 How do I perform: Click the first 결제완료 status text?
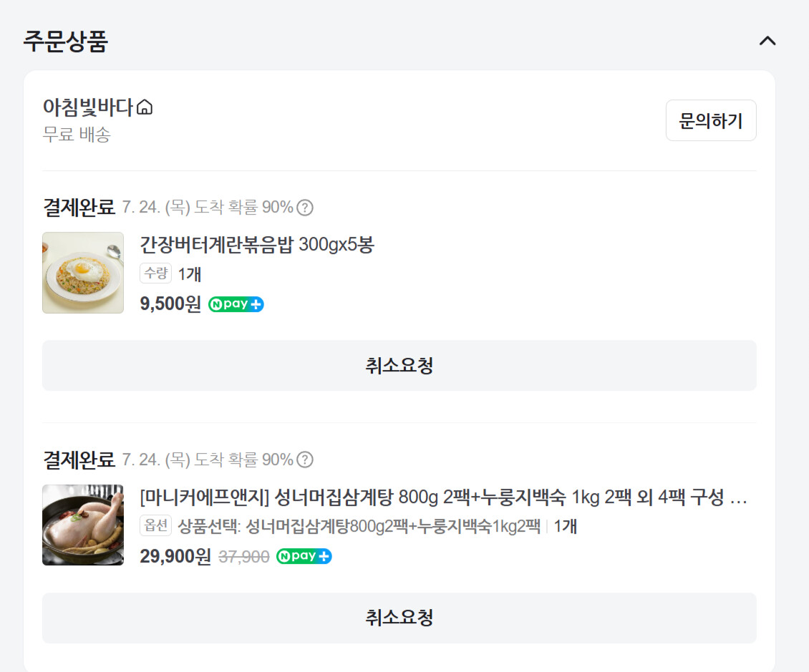click(79, 208)
